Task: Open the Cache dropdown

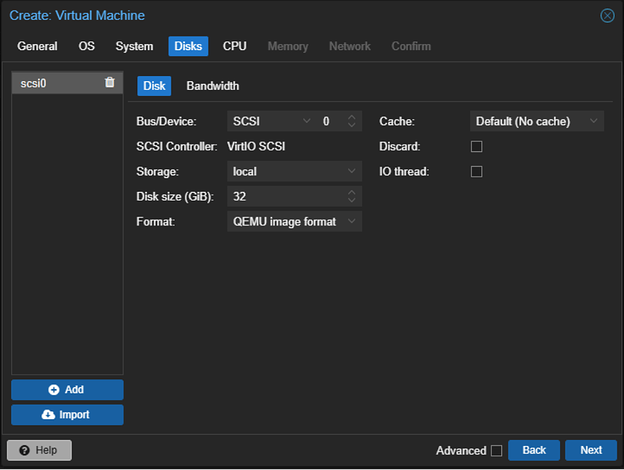Action: click(x=593, y=121)
